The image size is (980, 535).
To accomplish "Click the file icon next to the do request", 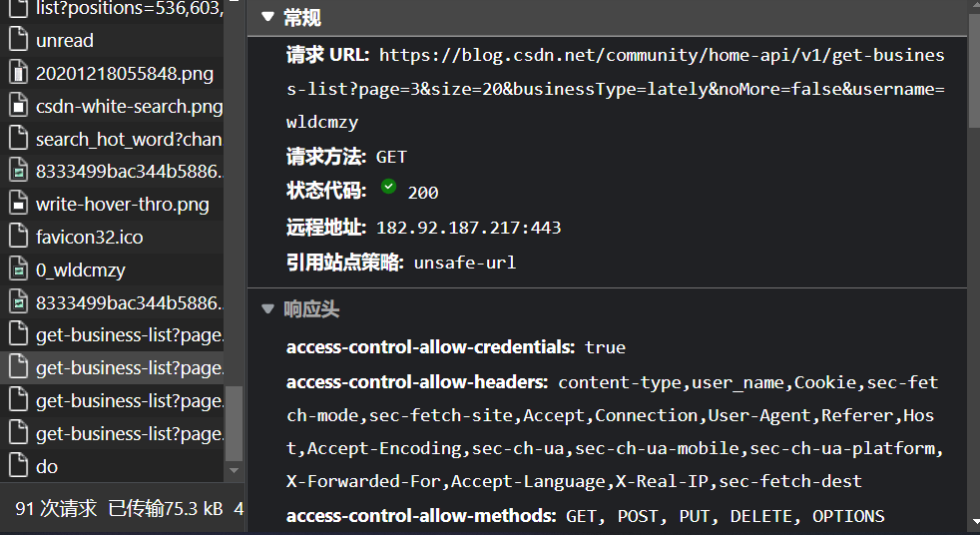I will tap(18, 466).
